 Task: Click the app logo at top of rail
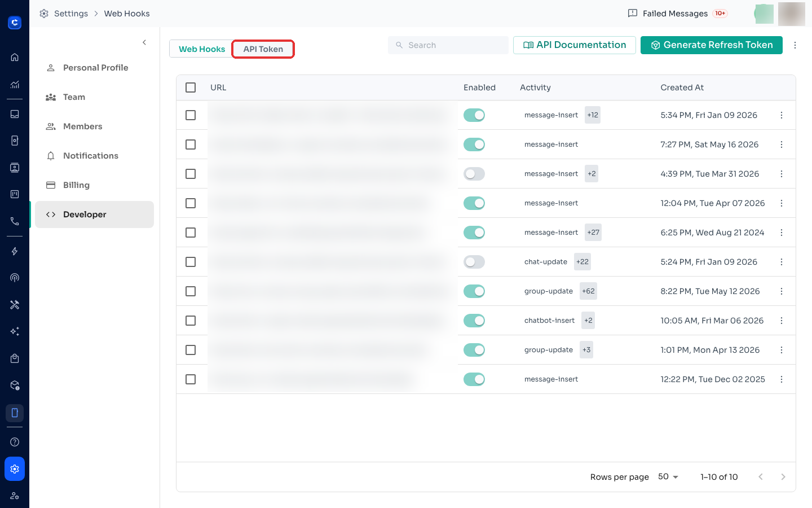(x=15, y=23)
